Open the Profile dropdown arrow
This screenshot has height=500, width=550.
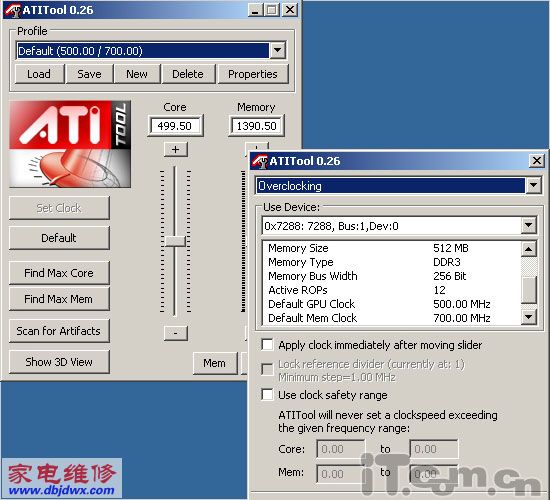tap(277, 50)
